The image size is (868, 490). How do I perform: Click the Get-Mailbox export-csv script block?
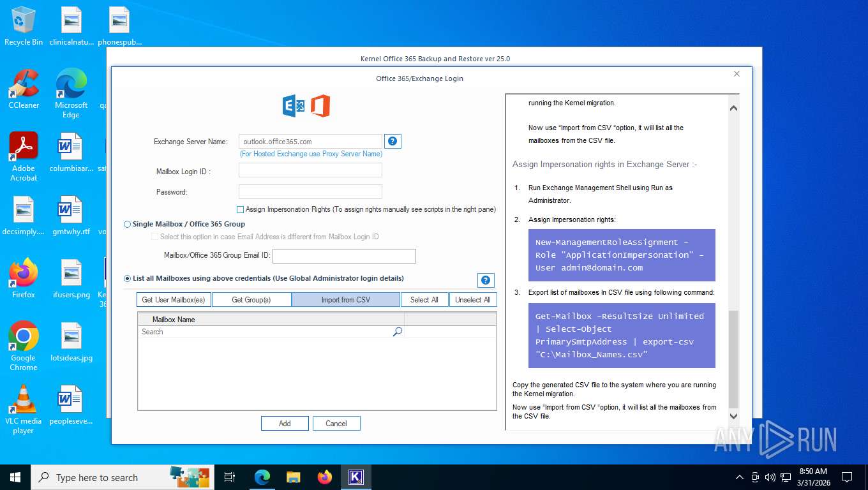(x=622, y=336)
